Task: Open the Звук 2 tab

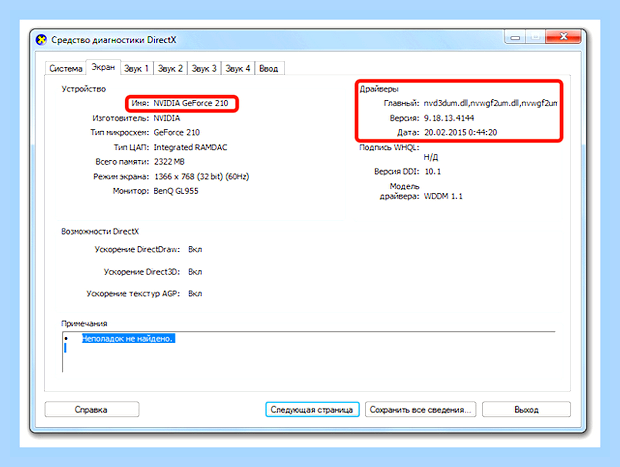Action: coord(170,68)
